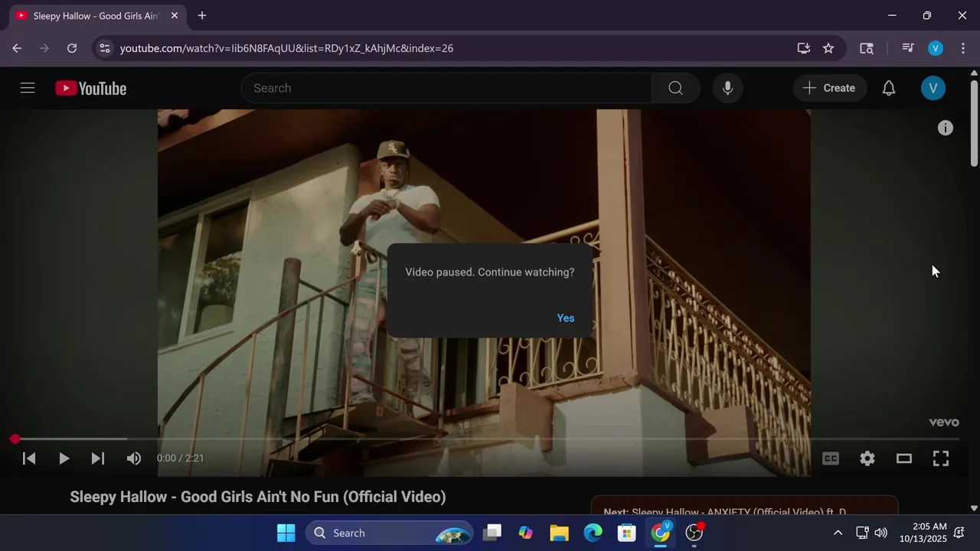Open the Windows notification center icon
980x551 pixels.
point(959,533)
